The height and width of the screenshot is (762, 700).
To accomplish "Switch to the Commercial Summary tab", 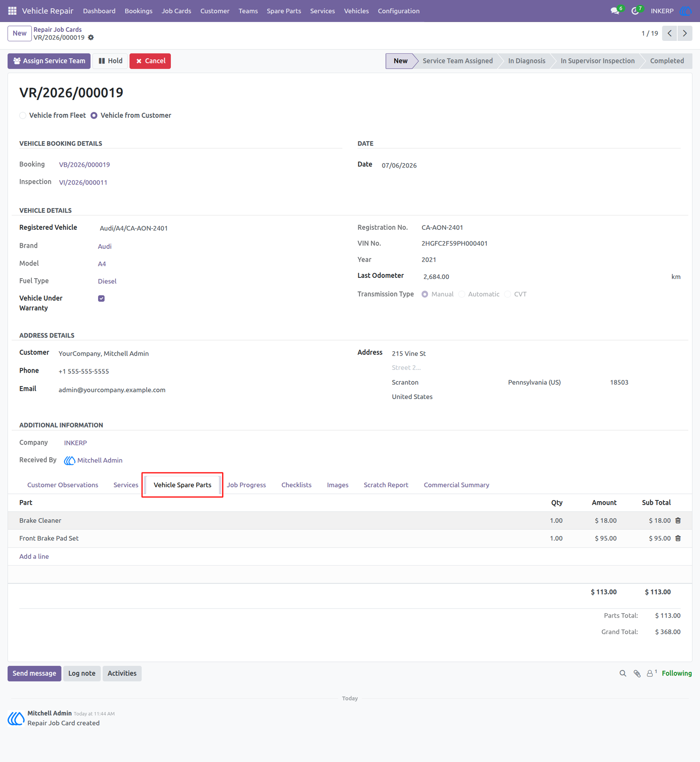I will coord(456,485).
